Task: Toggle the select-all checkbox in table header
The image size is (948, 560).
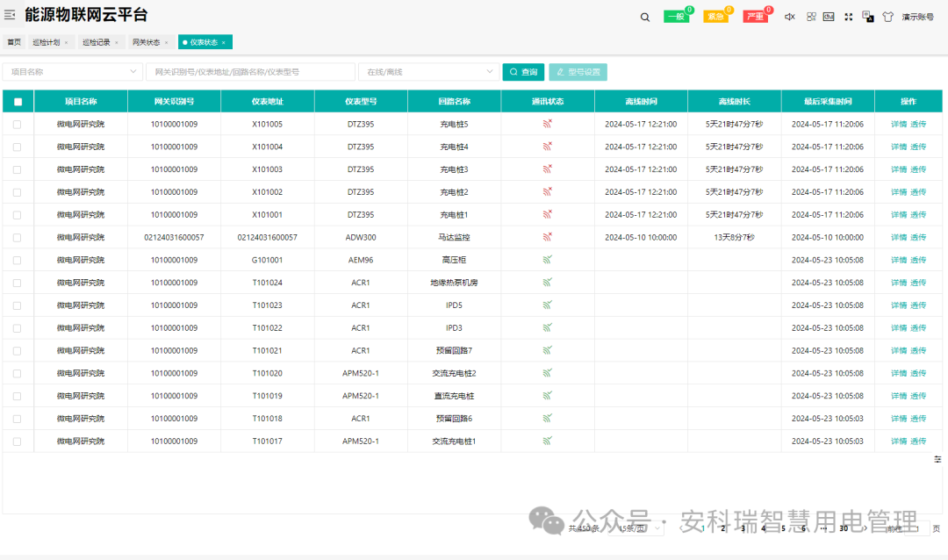Action: pos(18,102)
